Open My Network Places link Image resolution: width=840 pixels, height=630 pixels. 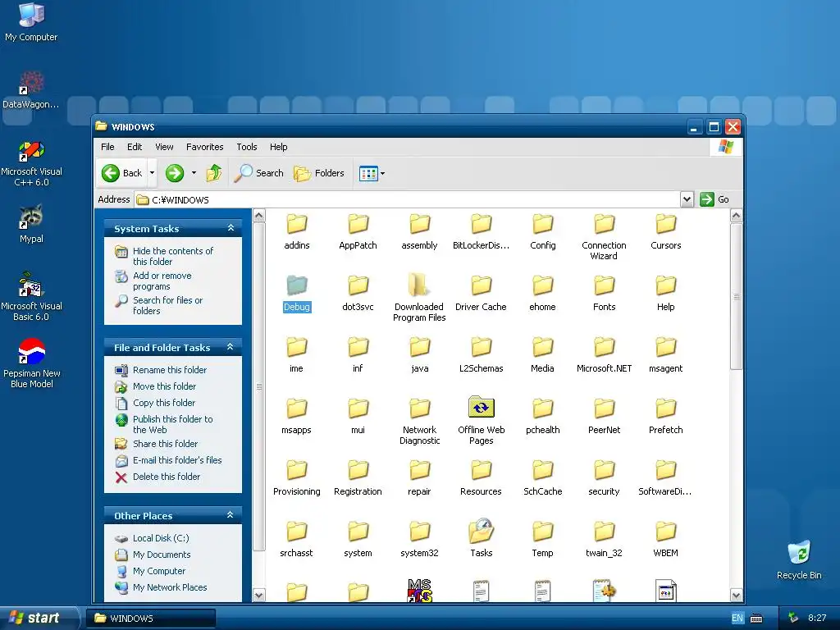click(x=169, y=587)
